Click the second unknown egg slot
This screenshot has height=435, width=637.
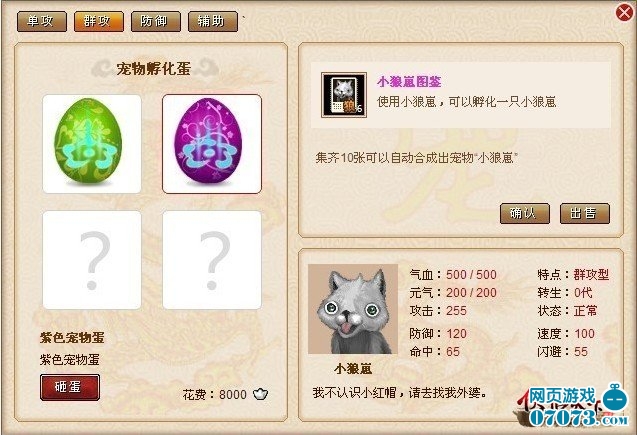click(x=212, y=260)
